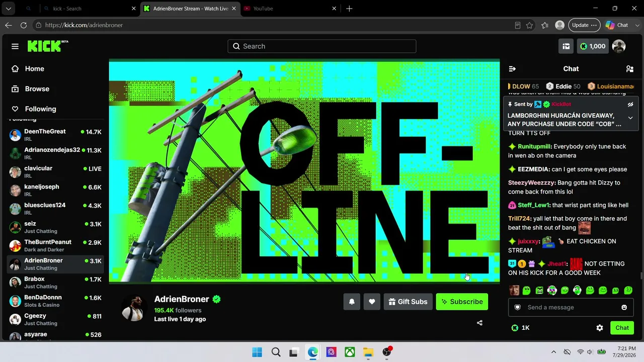Screen dimensions: 644x362
Task: Click the Gift Subs button
Action: coord(408,302)
